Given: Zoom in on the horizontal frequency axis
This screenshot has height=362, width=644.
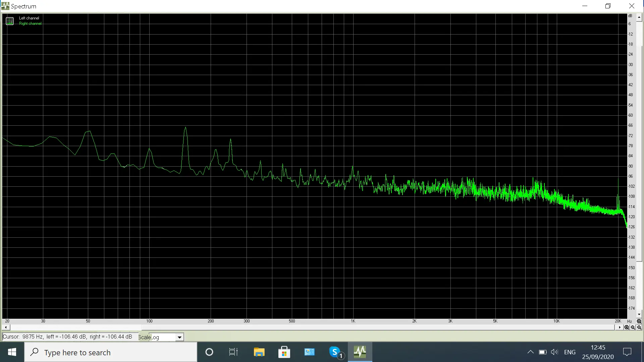Looking at the screenshot, I should click(x=627, y=327).
